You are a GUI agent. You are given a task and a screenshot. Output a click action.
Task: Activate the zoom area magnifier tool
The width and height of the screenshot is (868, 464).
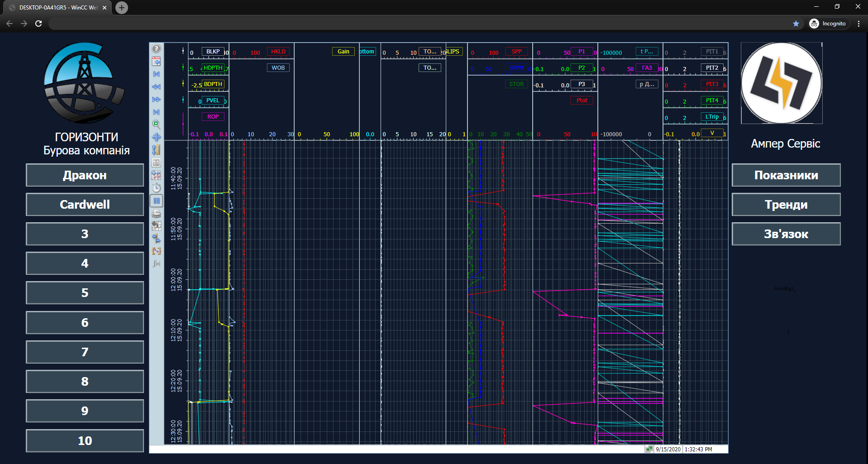tap(156, 124)
